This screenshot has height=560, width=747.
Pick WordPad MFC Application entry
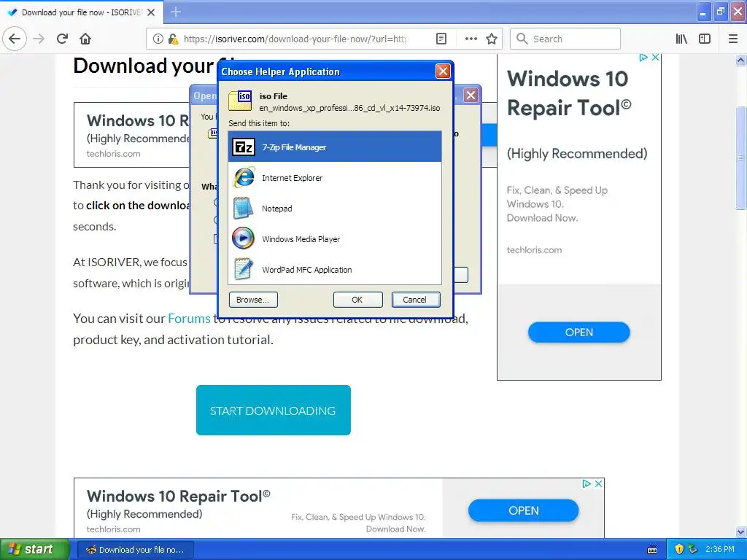pyautogui.click(x=335, y=269)
